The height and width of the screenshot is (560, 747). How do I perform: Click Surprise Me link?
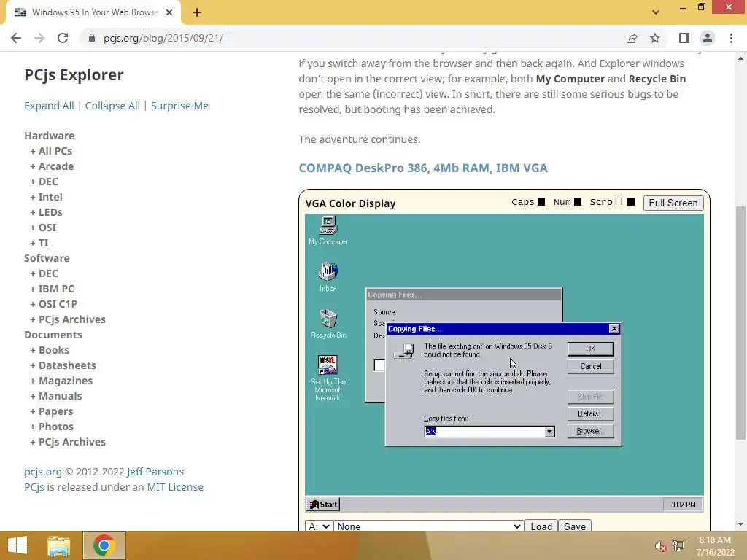click(179, 106)
